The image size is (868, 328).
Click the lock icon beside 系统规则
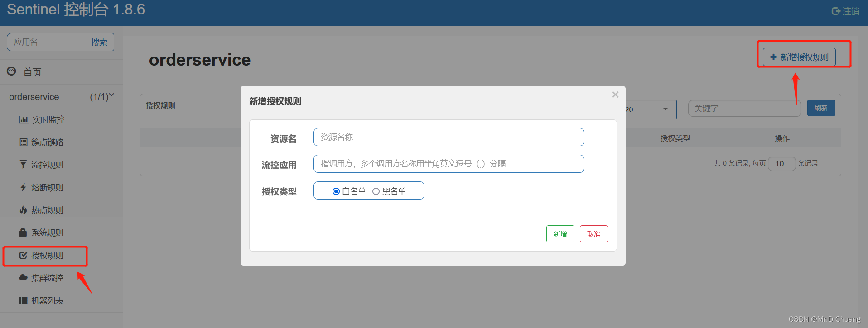point(23,233)
